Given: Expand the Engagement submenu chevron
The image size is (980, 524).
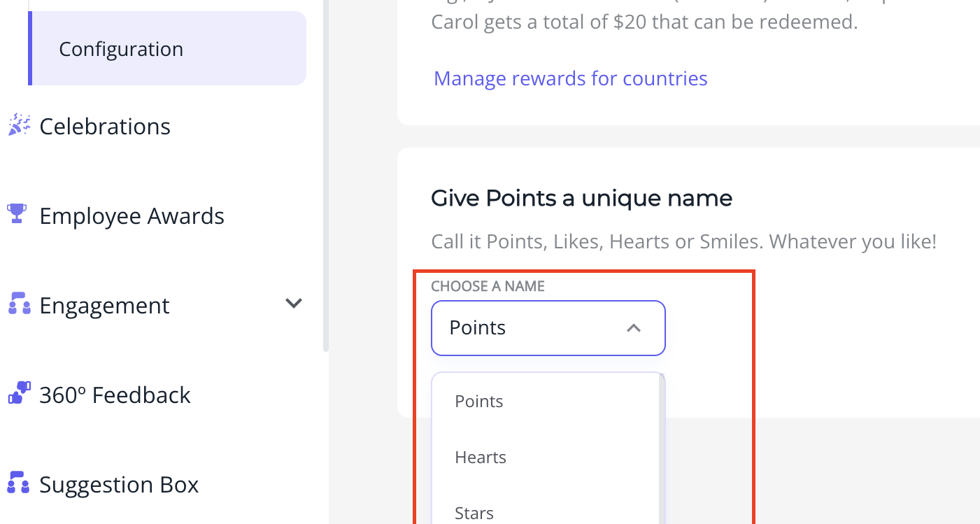Looking at the screenshot, I should point(294,304).
